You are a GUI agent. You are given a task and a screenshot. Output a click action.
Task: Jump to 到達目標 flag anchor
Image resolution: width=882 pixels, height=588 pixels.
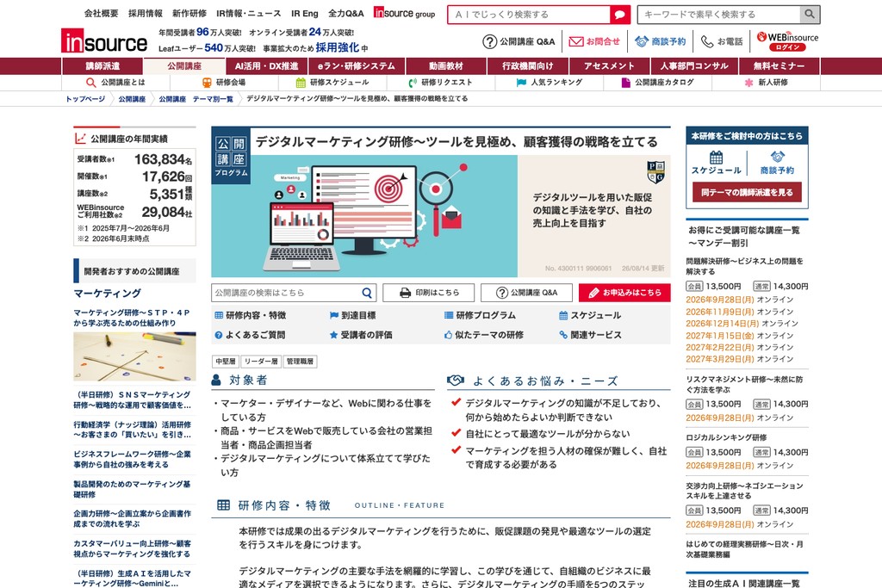[352, 315]
